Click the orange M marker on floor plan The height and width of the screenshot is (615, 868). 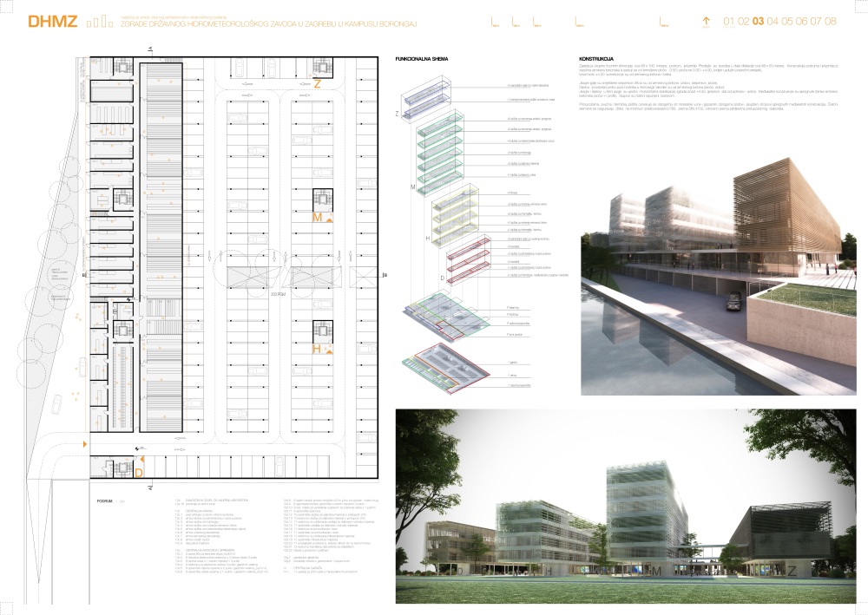click(319, 218)
